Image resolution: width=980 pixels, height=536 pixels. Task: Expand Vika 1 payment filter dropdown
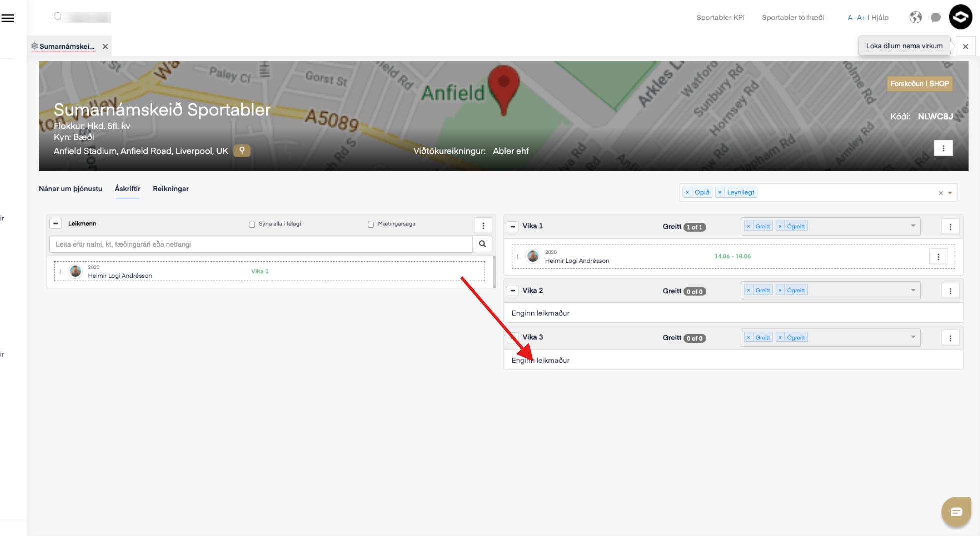coord(913,226)
